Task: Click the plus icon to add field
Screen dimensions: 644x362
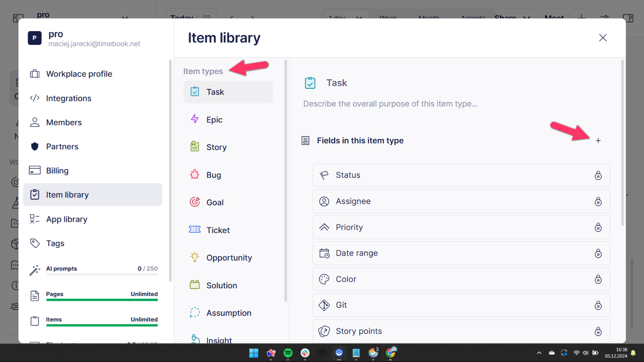Action: (x=598, y=141)
